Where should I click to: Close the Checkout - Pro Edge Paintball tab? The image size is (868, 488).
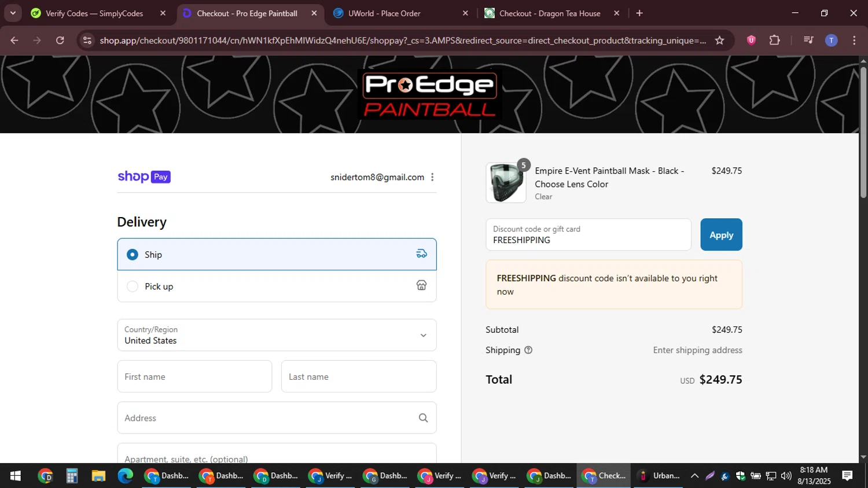tap(314, 13)
